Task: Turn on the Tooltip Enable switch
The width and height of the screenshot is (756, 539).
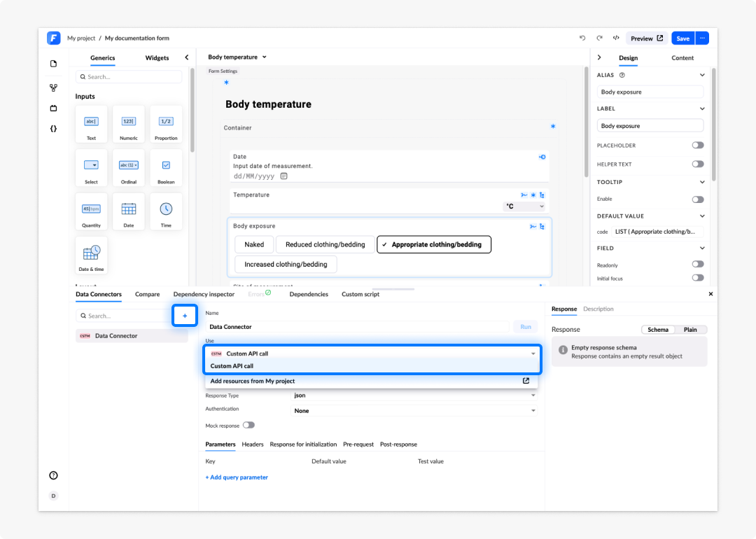Action: 698,199
